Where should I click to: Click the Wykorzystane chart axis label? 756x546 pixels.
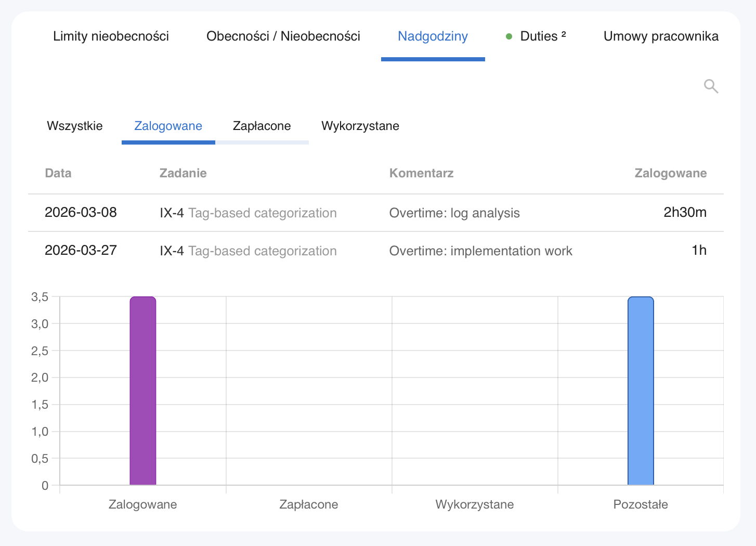pyautogui.click(x=475, y=504)
